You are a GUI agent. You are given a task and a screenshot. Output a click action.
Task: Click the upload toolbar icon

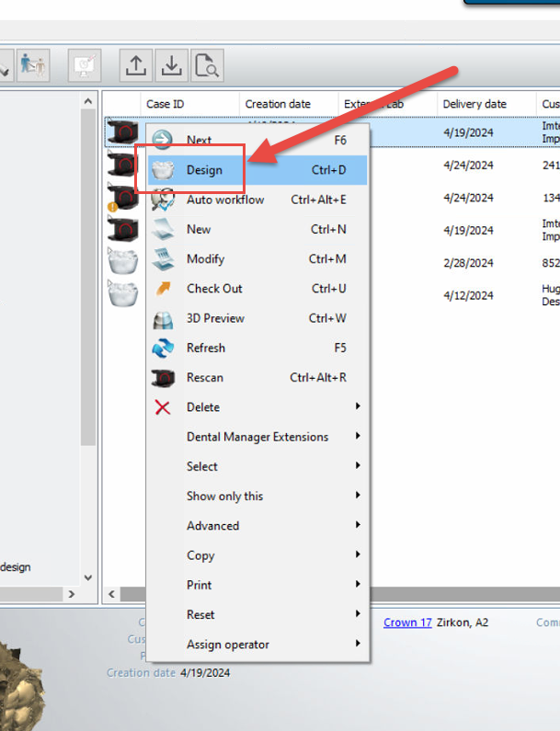pos(136,65)
